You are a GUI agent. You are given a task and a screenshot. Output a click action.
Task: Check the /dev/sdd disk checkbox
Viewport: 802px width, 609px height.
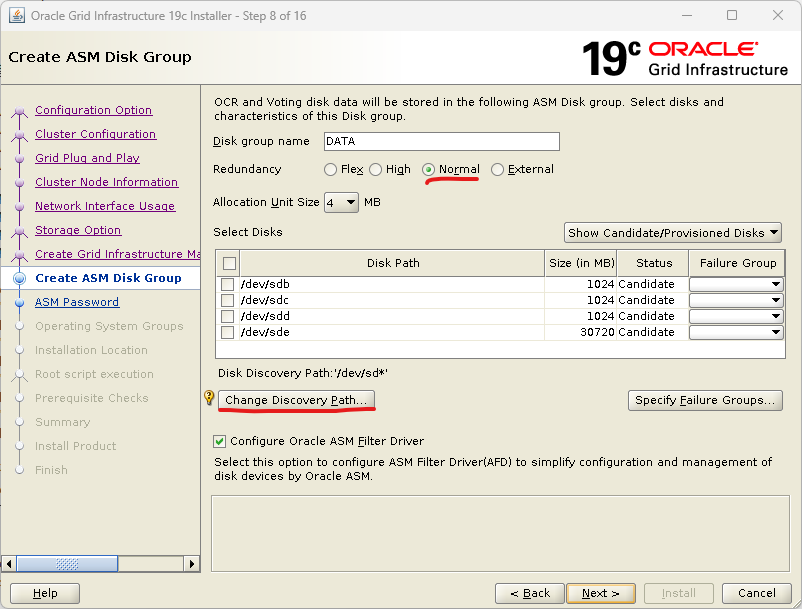[x=227, y=317]
